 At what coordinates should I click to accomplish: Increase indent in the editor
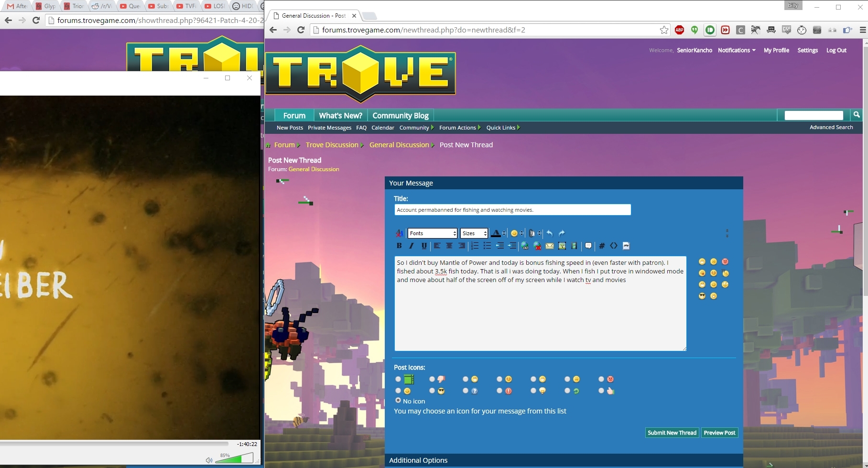(x=512, y=246)
